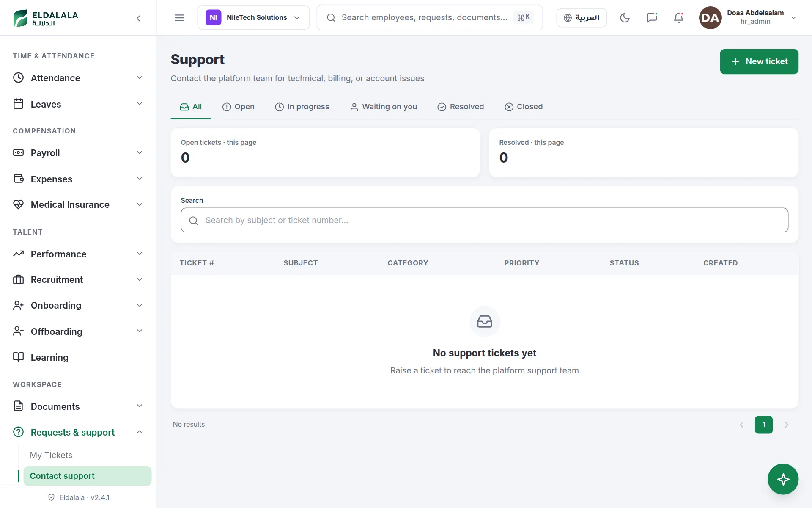Click the ticket subject search field

[x=484, y=220]
